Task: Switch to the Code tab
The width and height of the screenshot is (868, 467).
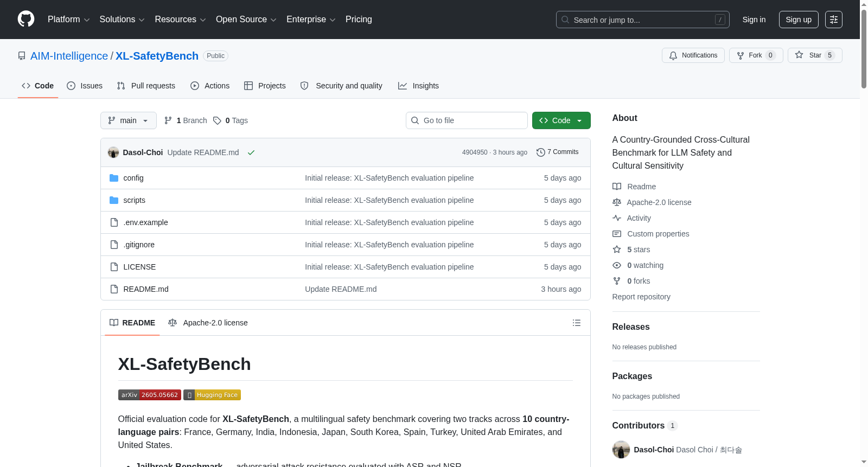Action: coord(38,86)
